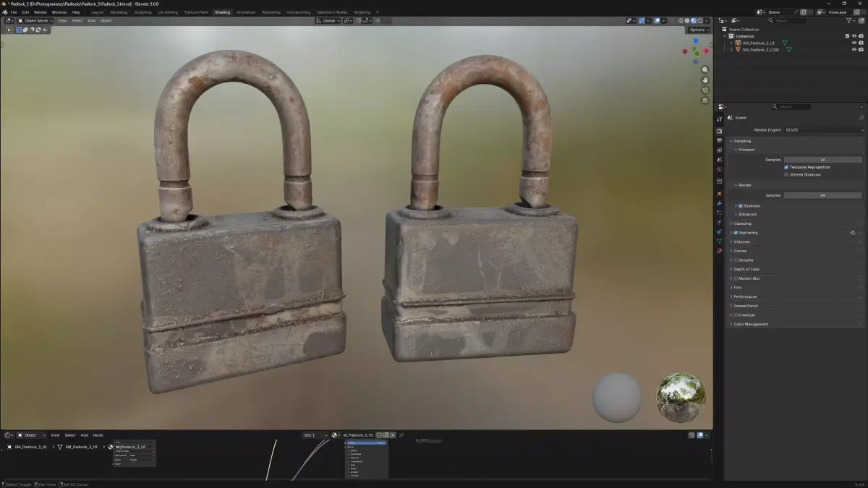
Task: Open the File menu
Action: click(14, 12)
